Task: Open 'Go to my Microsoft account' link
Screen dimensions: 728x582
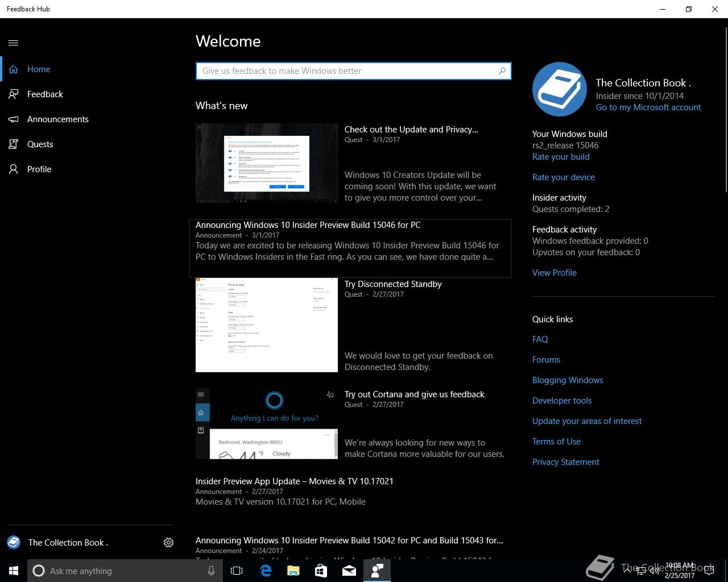Action: pos(648,107)
